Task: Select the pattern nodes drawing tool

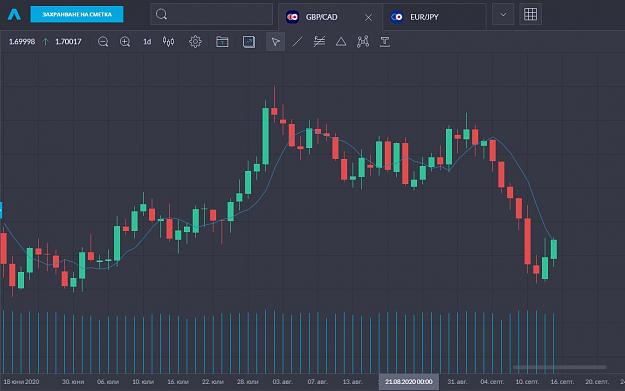Action: [x=363, y=41]
